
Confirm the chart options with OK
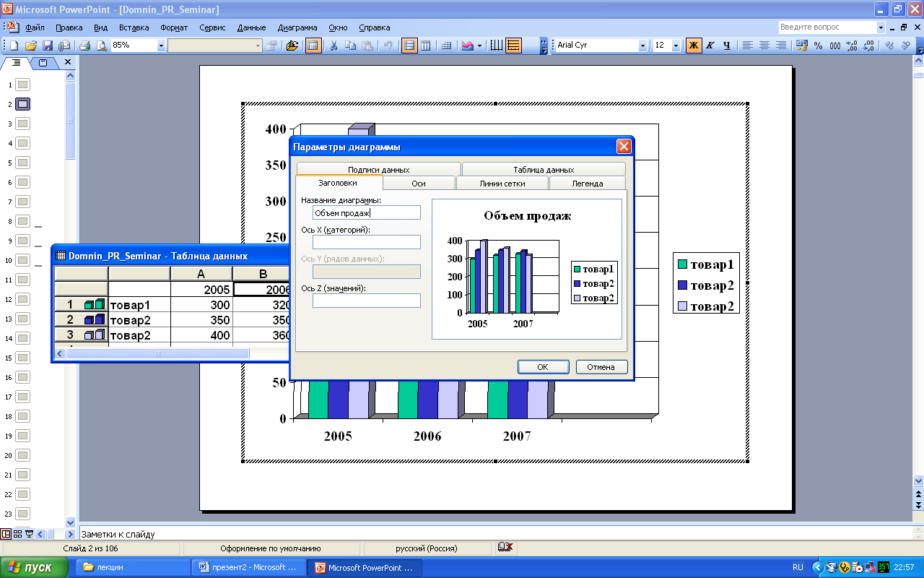[543, 367]
